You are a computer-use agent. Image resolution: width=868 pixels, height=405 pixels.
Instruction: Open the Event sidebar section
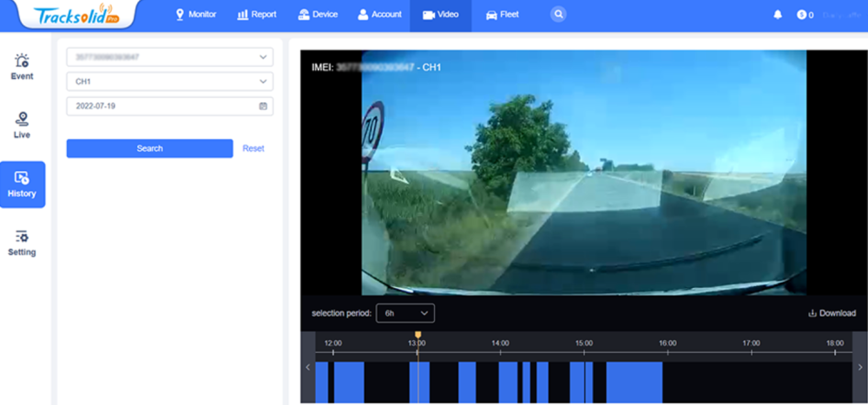[22, 67]
